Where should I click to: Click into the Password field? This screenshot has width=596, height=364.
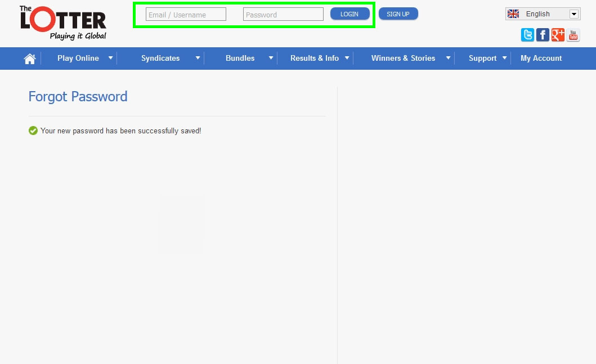(x=283, y=15)
